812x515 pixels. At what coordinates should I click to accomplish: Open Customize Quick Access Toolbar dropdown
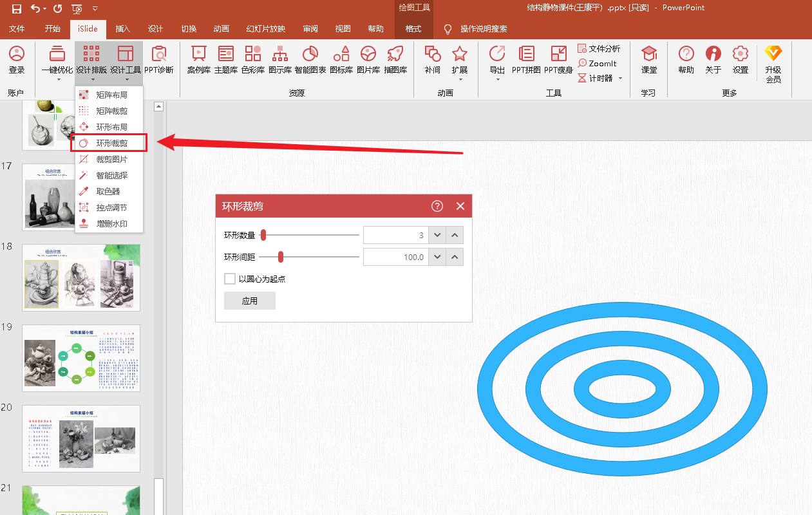[95, 8]
